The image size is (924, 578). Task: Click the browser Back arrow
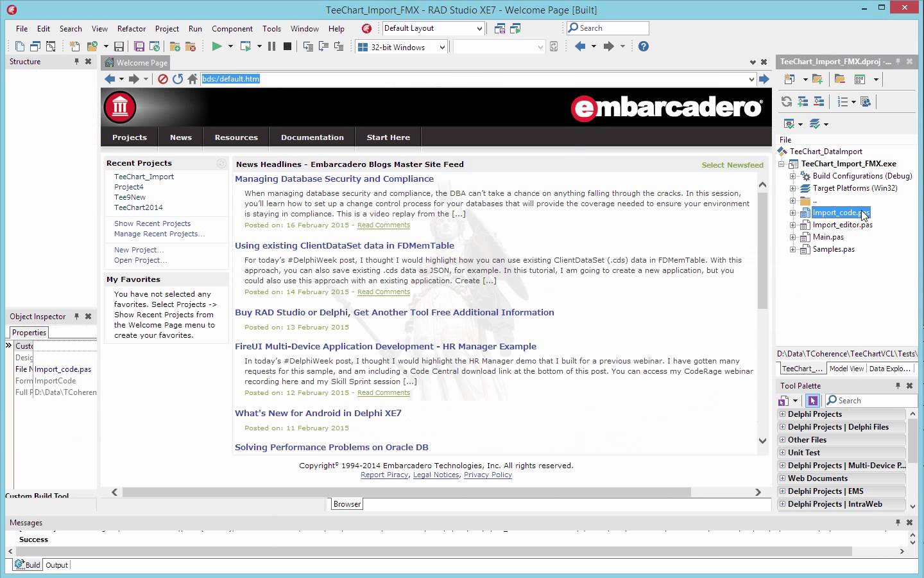pyautogui.click(x=110, y=79)
